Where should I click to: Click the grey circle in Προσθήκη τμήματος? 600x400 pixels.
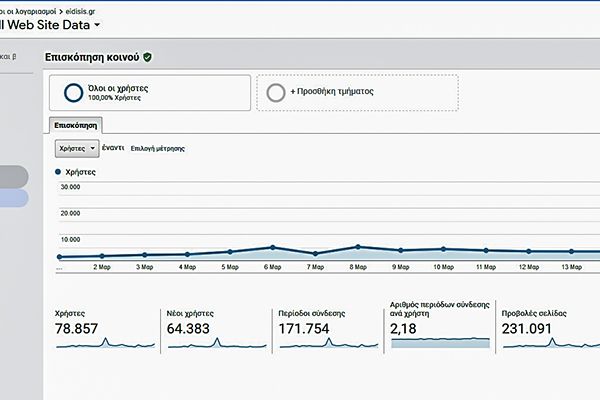tap(276, 92)
